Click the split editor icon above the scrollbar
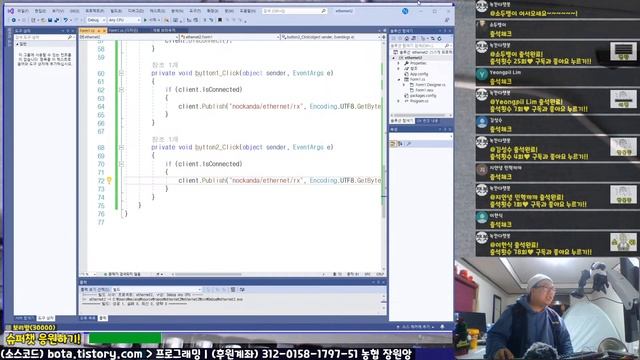 point(383,37)
